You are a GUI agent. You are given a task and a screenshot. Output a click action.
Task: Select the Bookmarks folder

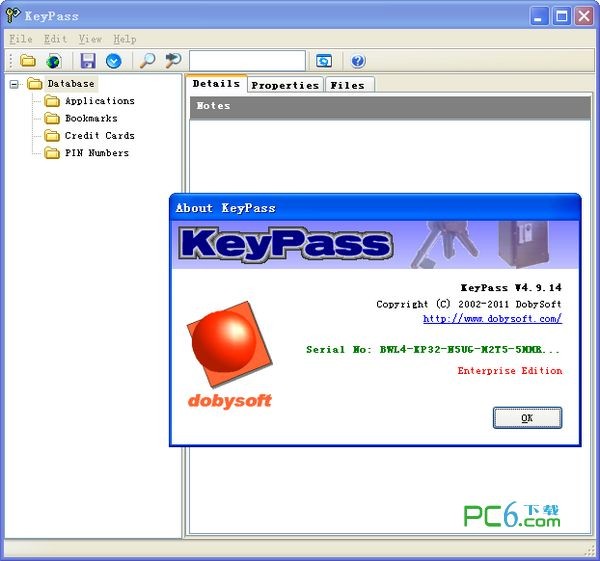click(91, 118)
